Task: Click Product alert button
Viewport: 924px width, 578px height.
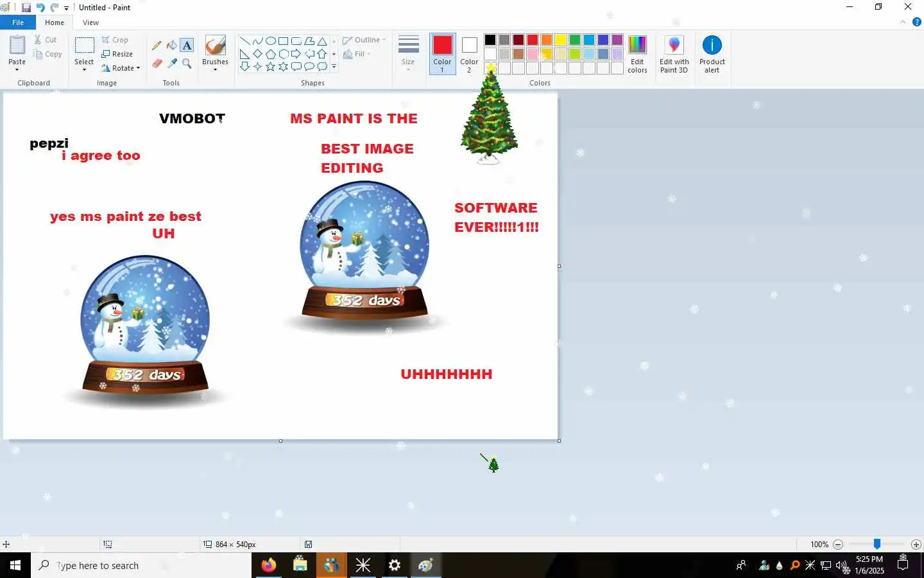Action: pos(712,54)
